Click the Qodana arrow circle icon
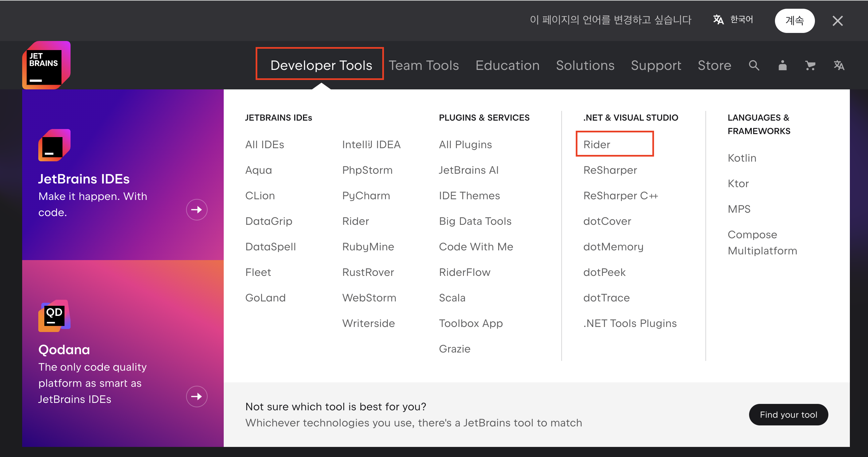 [197, 396]
